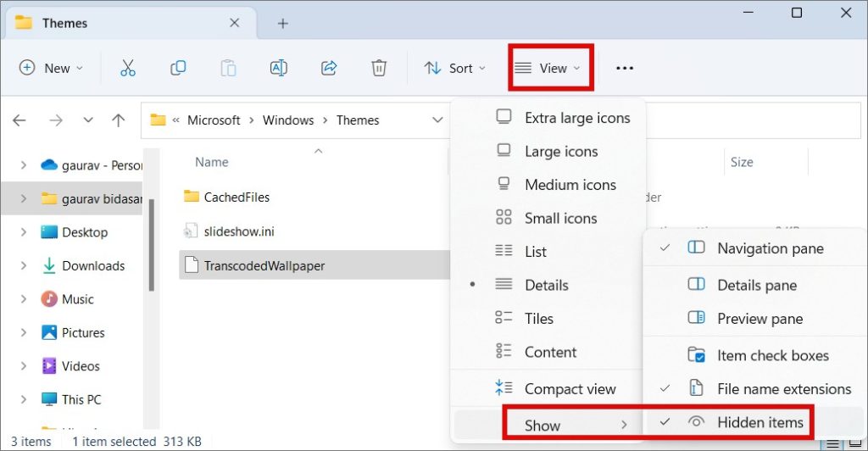Click the Share icon in toolbar

click(x=329, y=68)
